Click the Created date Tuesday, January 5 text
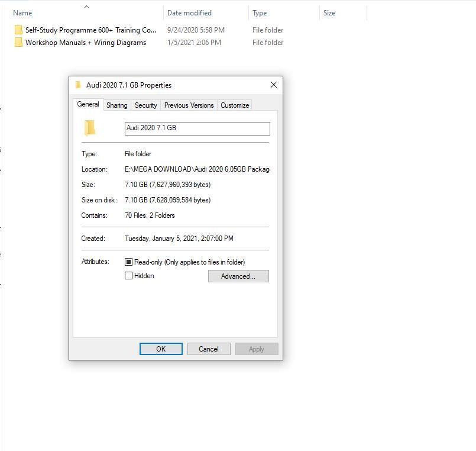 coord(179,239)
